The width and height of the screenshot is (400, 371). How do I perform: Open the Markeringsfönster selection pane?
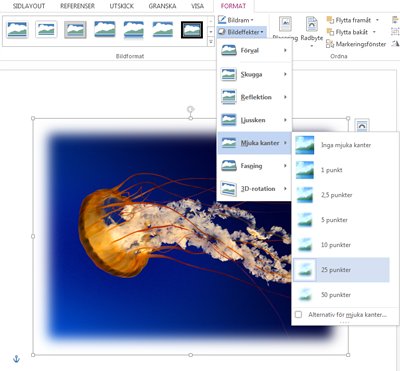pyautogui.click(x=356, y=44)
